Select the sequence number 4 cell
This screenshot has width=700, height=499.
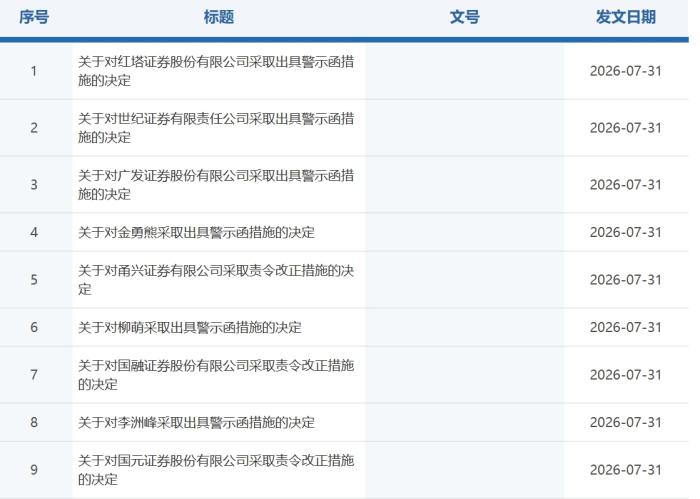34,233
